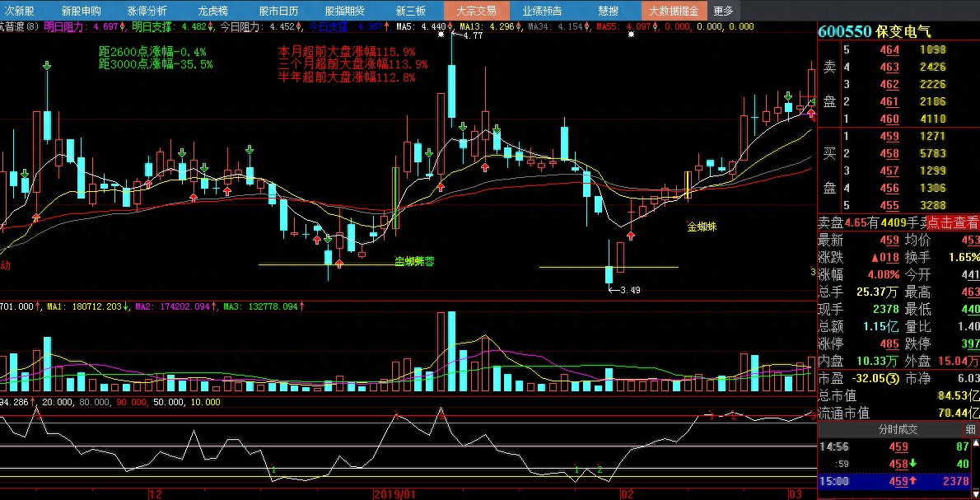This screenshot has width=980, height=500.
Task: Expand the 更多 menu
Action: point(723,11)
